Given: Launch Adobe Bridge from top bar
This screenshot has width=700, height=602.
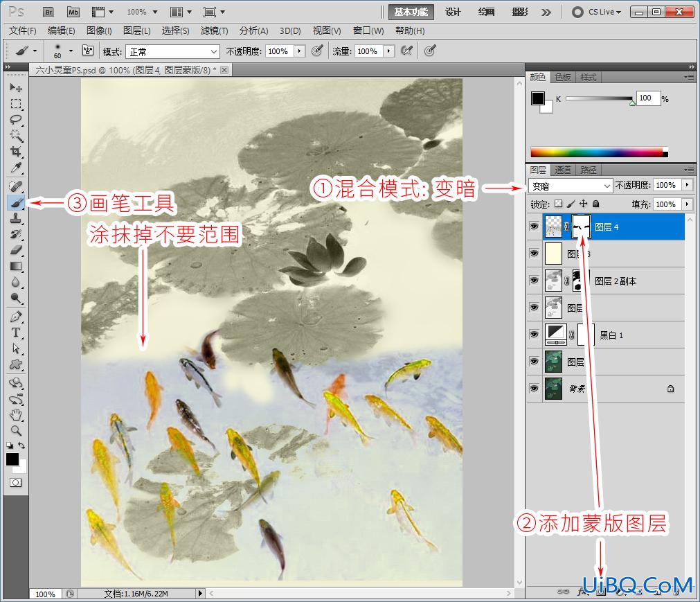Looking at the screenshot, I should coord(49,12).
